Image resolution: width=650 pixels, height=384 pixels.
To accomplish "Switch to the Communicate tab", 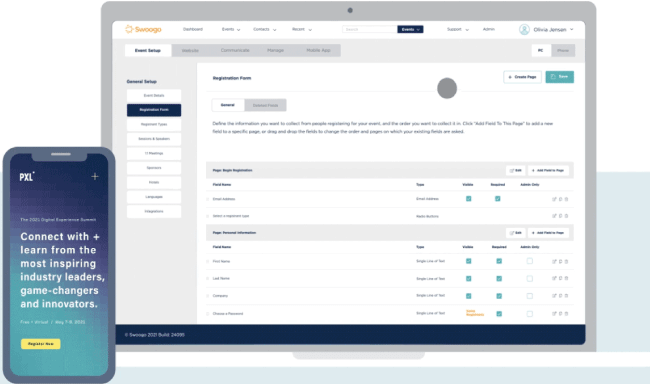I will pyautogui.click(x=235, y=50).
